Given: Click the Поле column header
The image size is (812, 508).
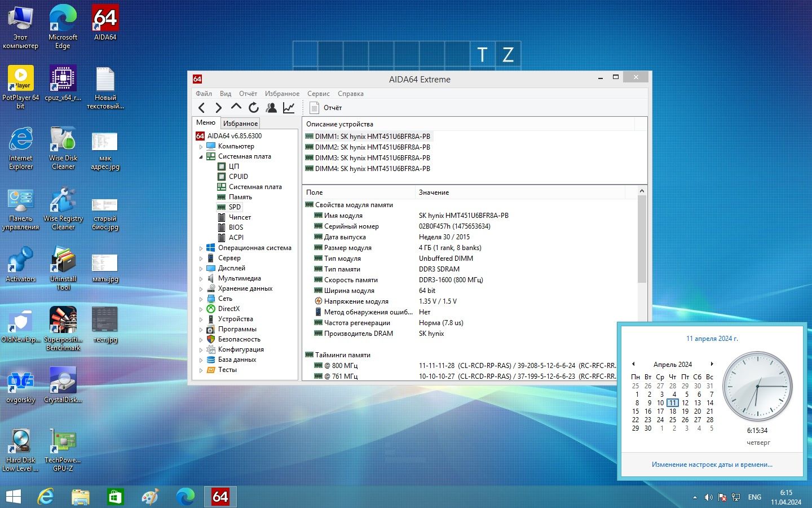Looking at the screenshot, I should (359, 192).
